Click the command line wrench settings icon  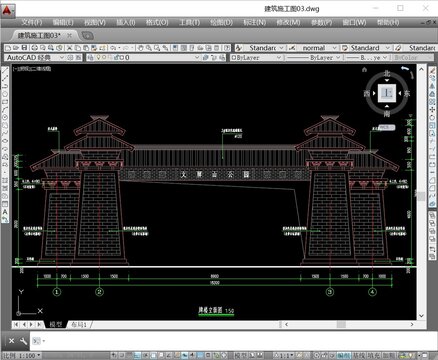(23, 341)
